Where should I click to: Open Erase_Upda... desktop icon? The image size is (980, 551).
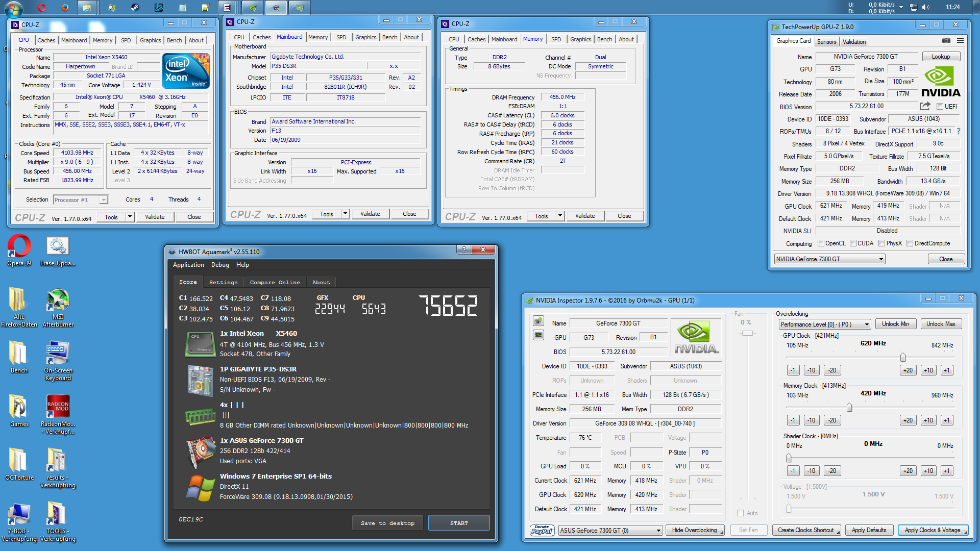point(58,251)
